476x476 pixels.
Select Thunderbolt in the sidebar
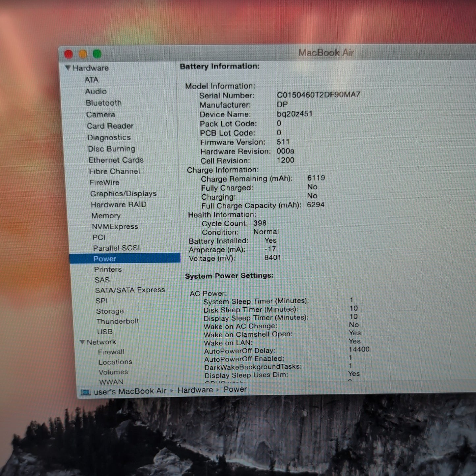118,321
